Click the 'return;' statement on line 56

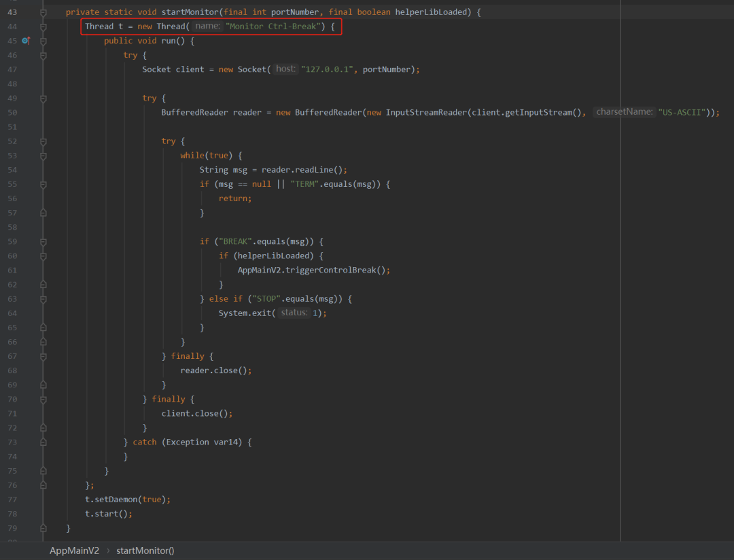point(235,198)
